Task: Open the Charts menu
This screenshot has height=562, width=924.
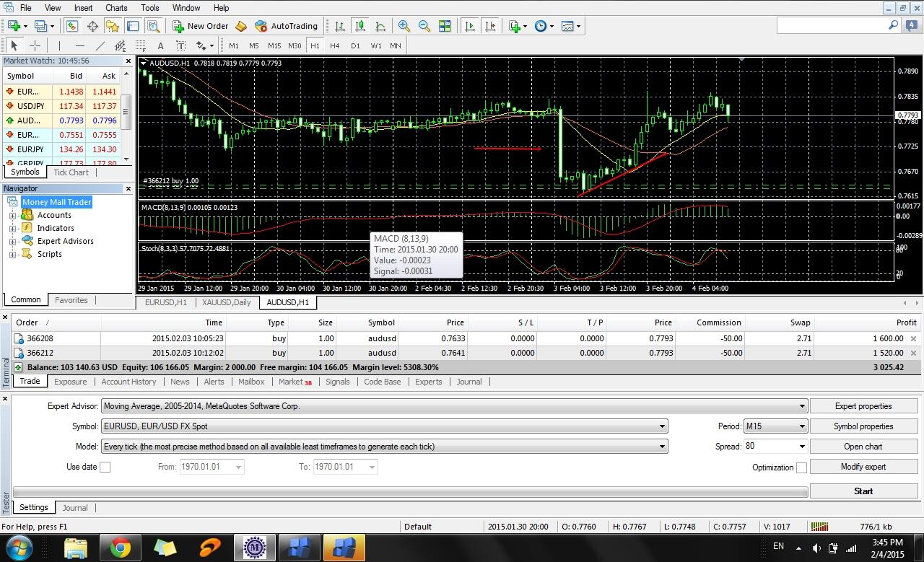Action: click(116, 8)
